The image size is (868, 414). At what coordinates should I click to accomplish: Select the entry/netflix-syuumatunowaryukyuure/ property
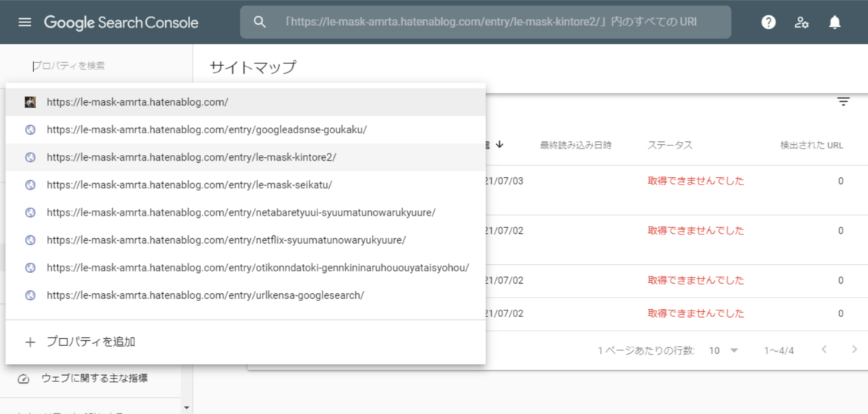point(245,240)
